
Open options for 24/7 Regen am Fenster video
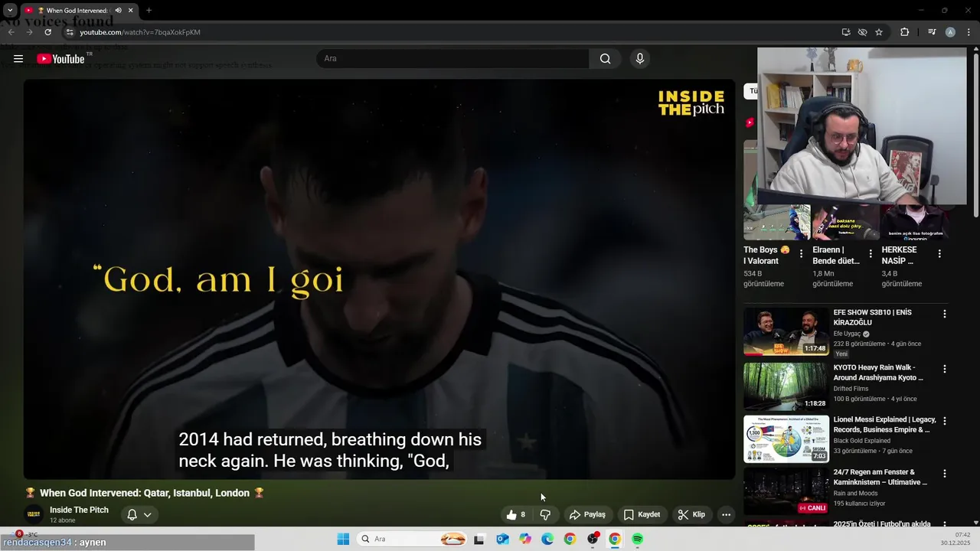(944, 474)
